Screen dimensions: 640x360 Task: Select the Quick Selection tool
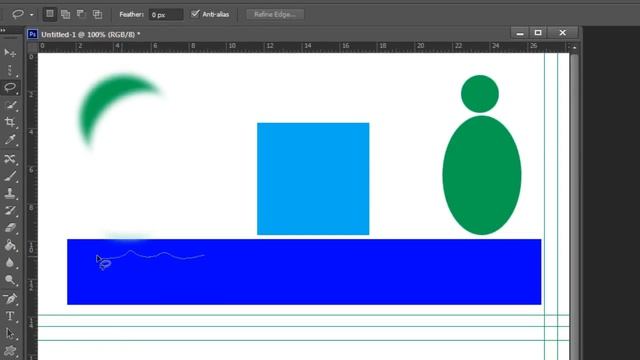[x=10, y=105]
